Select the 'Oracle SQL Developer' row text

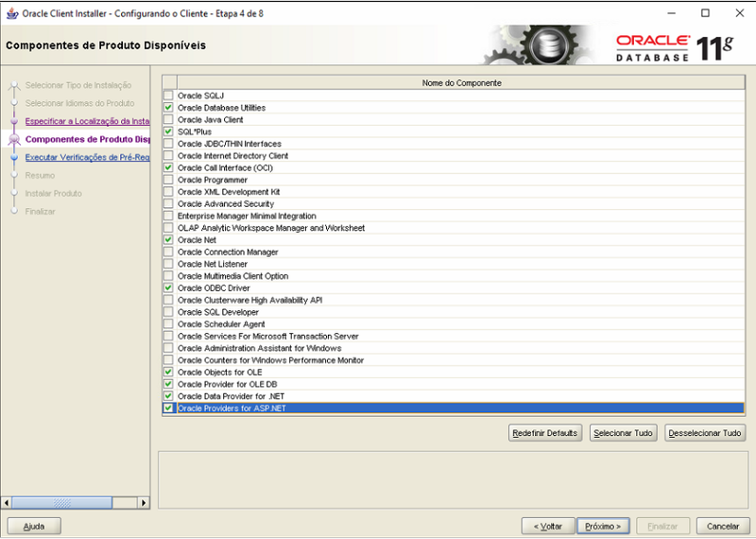point(218,312)
